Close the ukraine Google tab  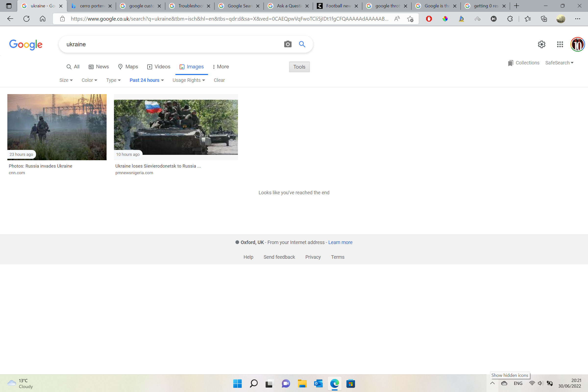click(x=61, y=6)
